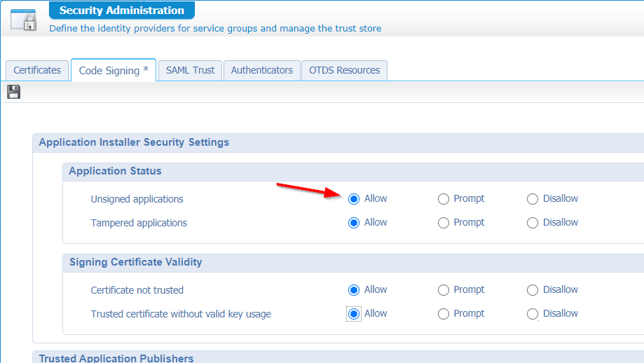Image resolution: width=644 pixels, height=363 pixels.
Task: Choose Allow for Tampered applications
Action: tap(354, 223)
